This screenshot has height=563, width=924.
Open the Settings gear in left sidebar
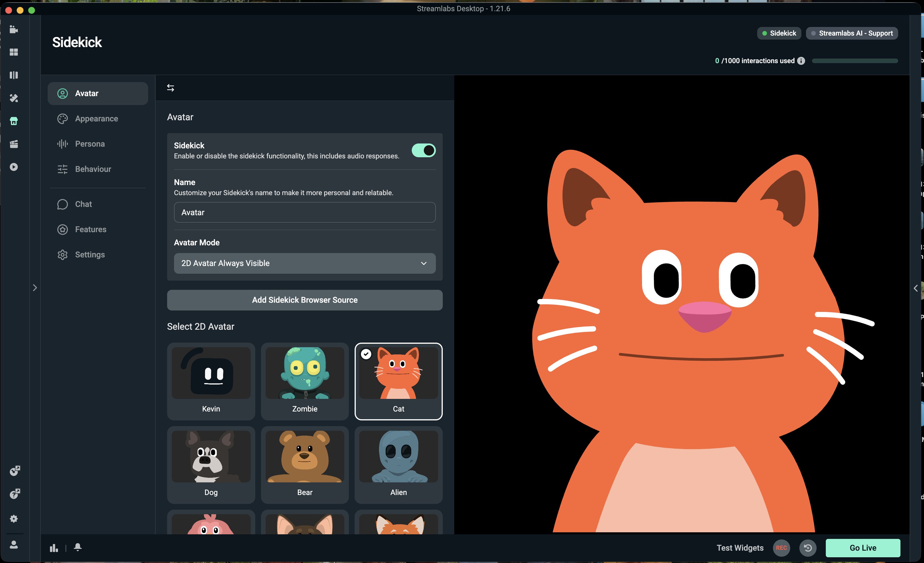coord(14,519)
